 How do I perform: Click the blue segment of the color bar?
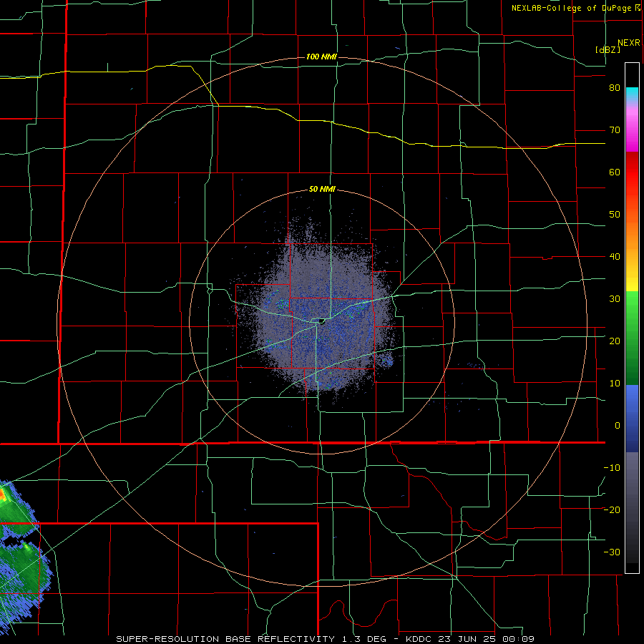point(632,419)
